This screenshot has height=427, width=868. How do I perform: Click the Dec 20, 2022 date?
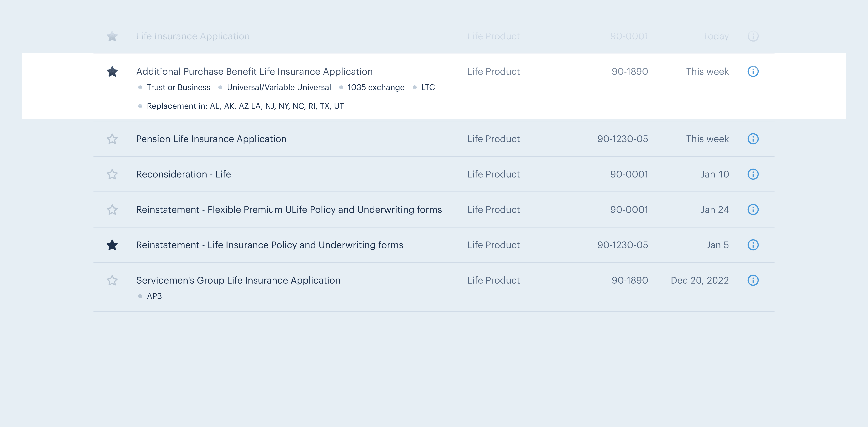[700, 280]
